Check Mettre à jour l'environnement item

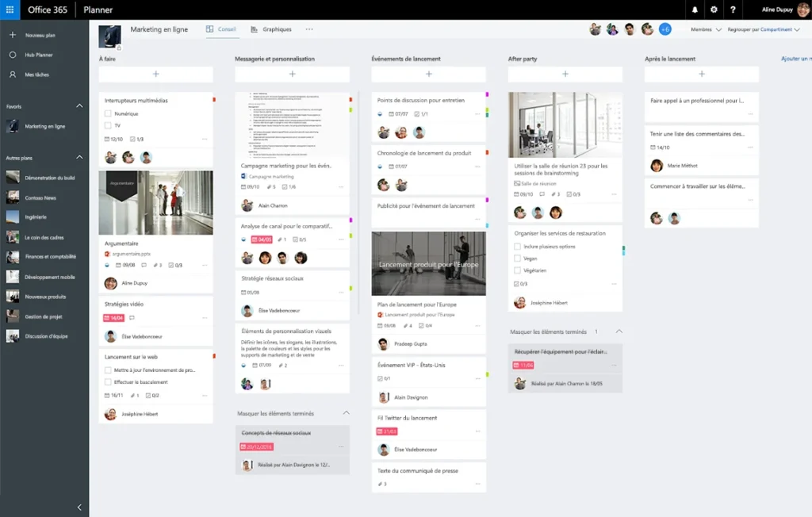108,370
